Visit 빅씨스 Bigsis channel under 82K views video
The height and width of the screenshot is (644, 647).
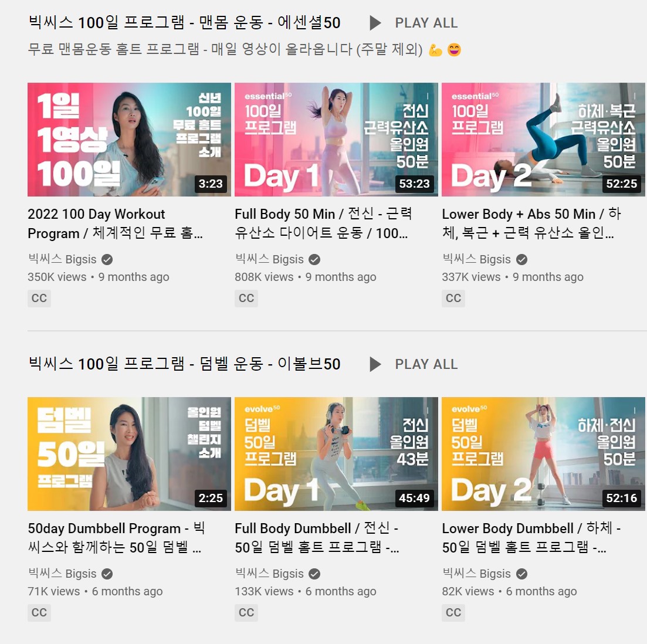[x=476, y=574]
